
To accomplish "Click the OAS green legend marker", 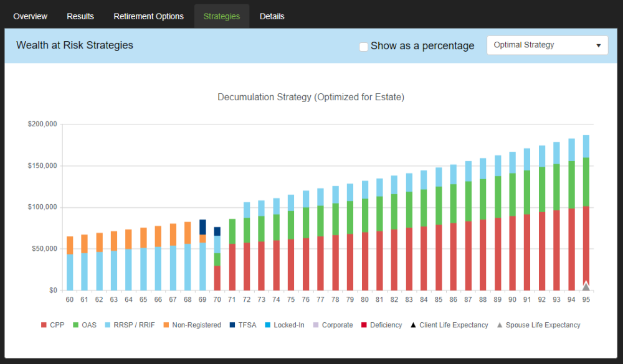I will [x=75, y=325].
